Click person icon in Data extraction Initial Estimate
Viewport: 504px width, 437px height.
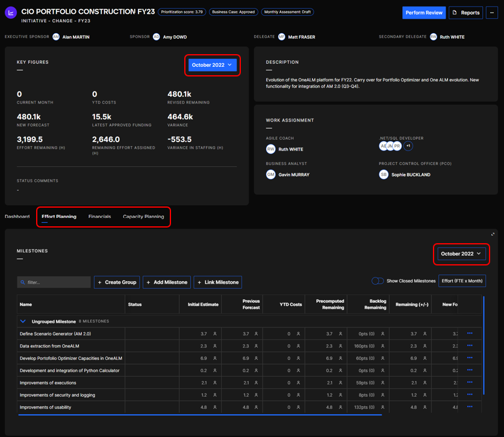tap(215, 346)
